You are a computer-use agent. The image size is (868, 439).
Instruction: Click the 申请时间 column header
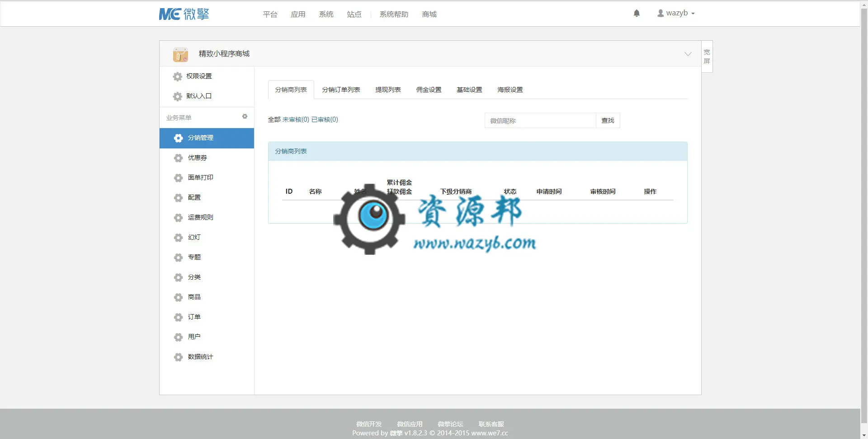tap(549, 191)
